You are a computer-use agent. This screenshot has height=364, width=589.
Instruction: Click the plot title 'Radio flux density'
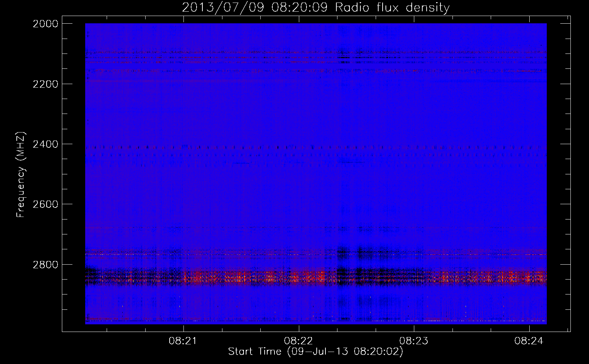392,8
